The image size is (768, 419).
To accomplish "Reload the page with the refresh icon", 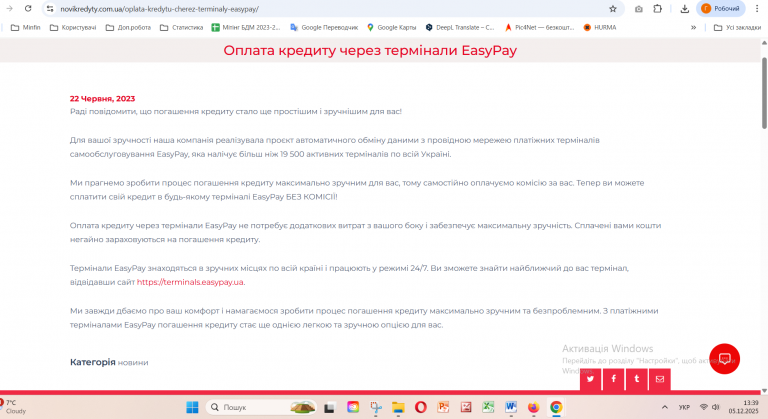I will point(28,8).
